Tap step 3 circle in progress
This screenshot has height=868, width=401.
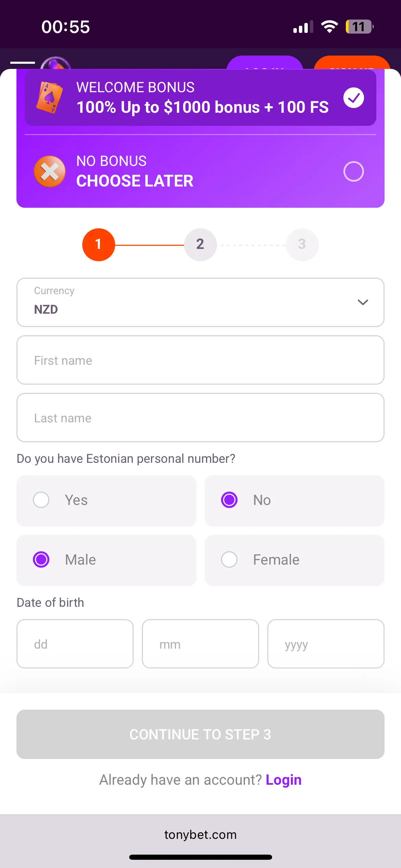click(302, 244)
